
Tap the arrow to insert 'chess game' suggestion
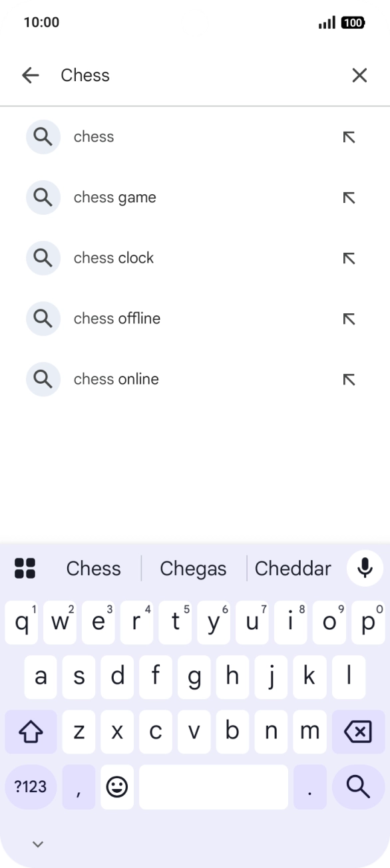(x=349, y=198)
